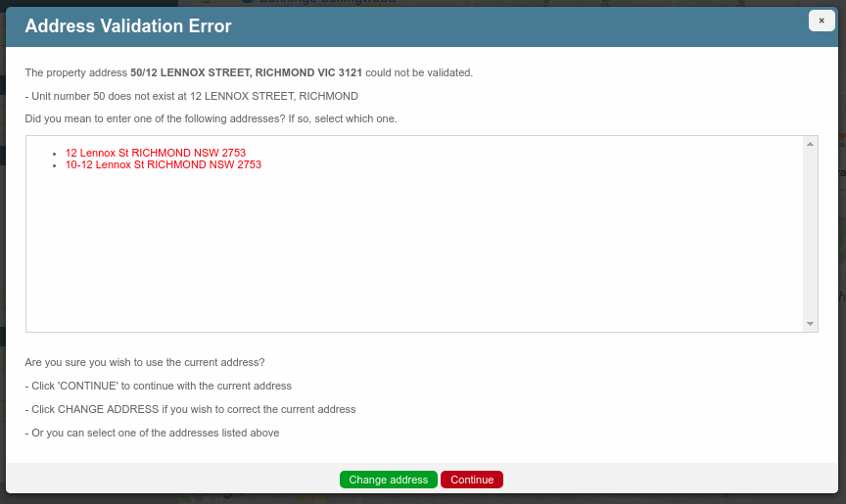Click the 'Did you mean to enter' prompt
This screenshot has height=504, width=846.
coord(211,118)
